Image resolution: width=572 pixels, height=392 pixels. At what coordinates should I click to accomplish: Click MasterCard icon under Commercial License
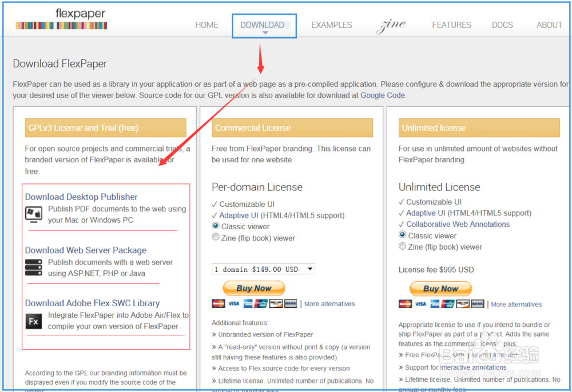[219, 303]
